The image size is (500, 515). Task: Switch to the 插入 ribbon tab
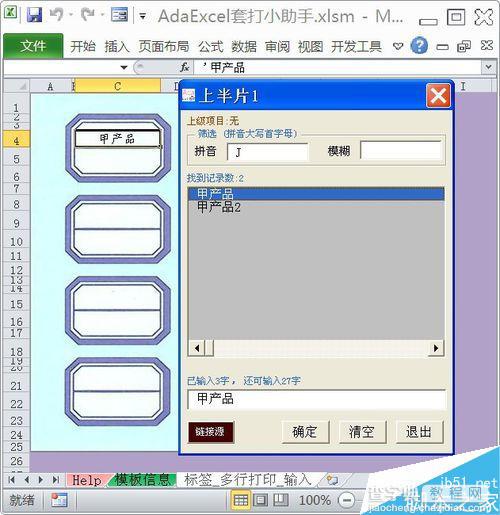point(117,46)
